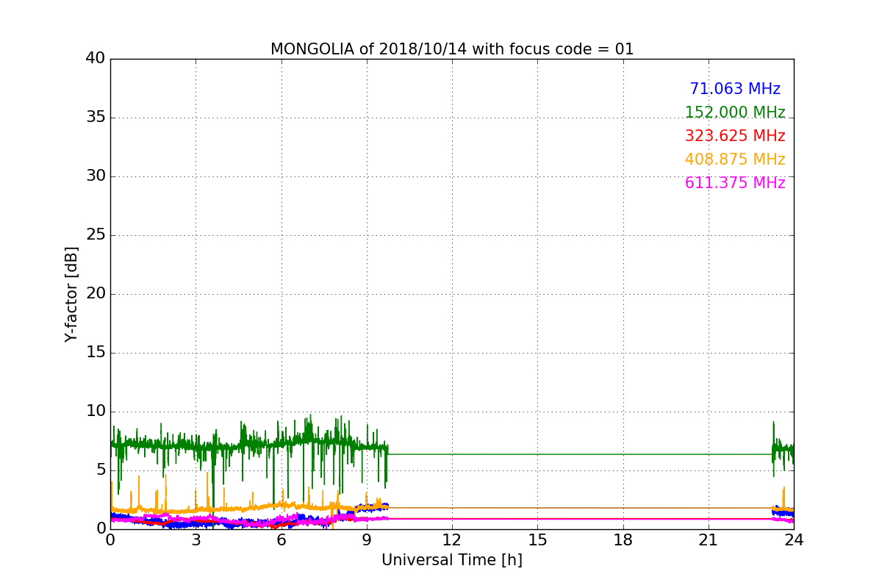Click the x-axis tick label 12

click(452, 540)
